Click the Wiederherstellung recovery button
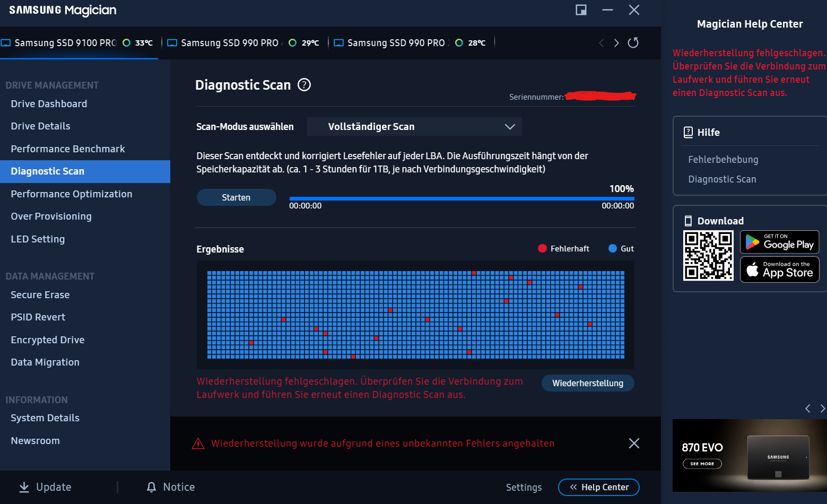827x504 pixels. pyautogui.click(x=588, y=383)
